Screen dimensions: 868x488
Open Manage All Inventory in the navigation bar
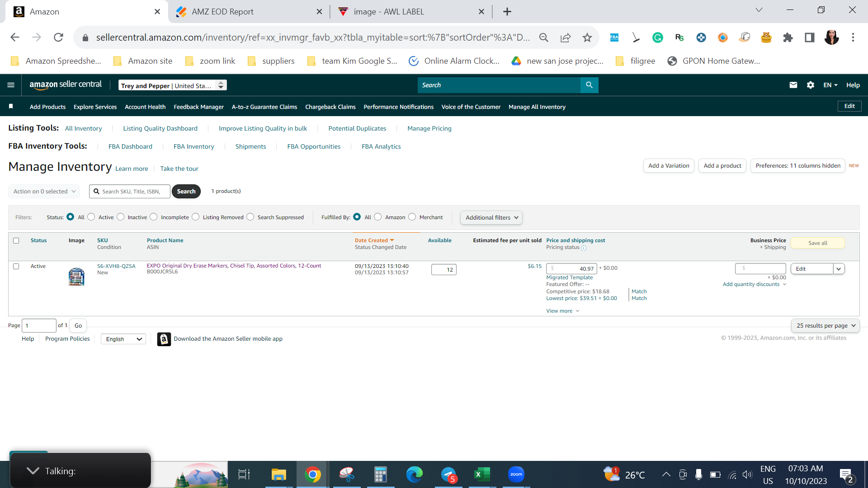pos(537,107)
